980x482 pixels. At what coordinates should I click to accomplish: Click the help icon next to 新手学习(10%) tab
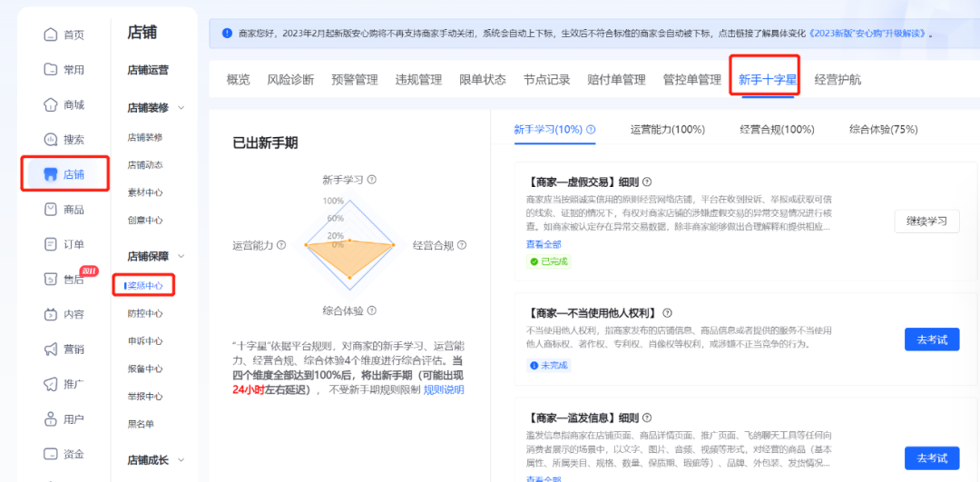591,130
